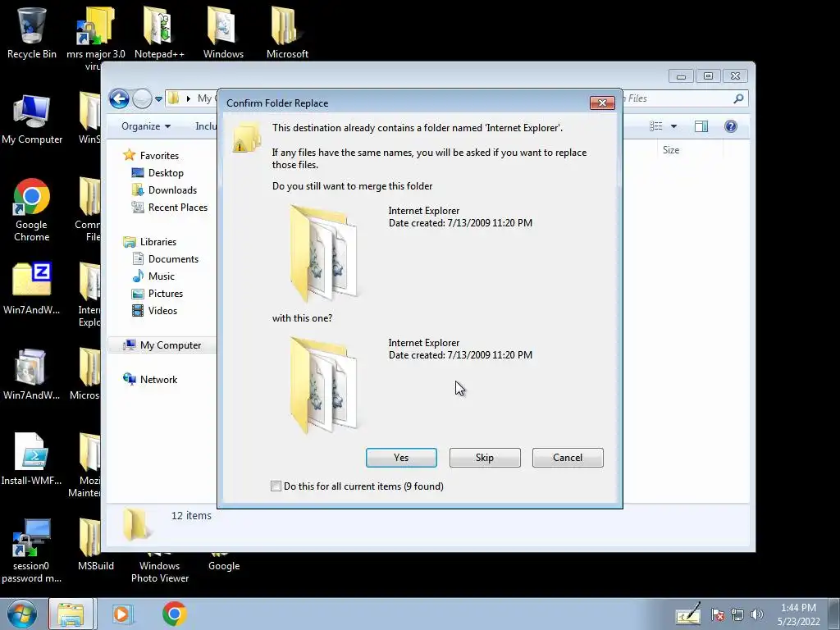Click Windows Explorer taskbar button

[71, 614]
